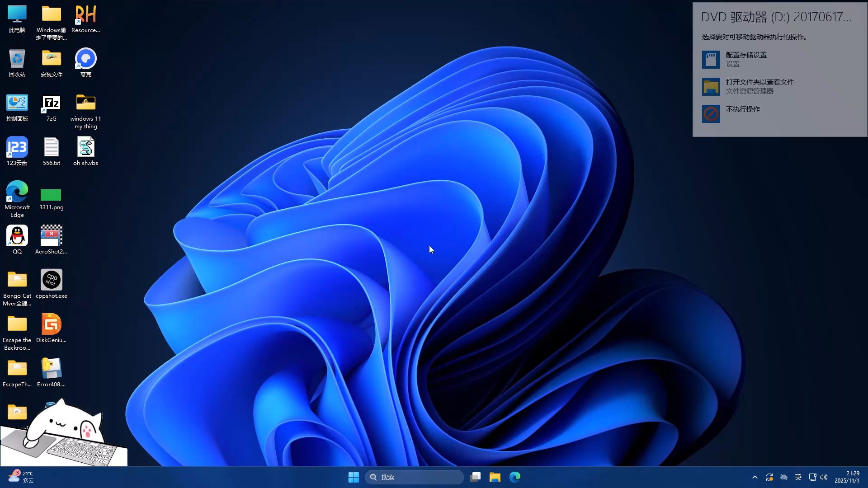Choose 配置存储设置 in the AutoPlay popup
Screen dimensions: 868x488
[x=746, y=59]
